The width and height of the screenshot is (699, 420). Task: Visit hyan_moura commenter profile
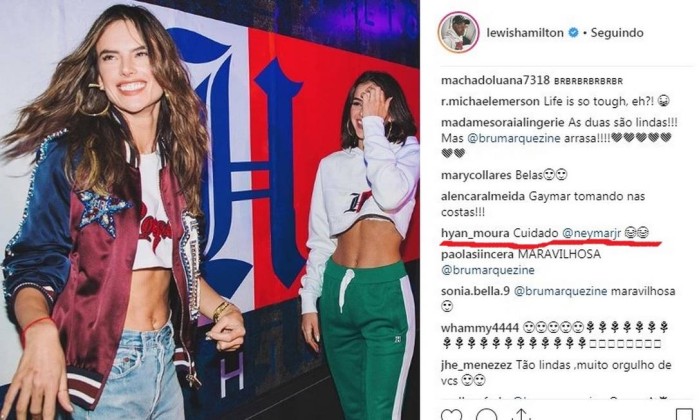coord(475,233)
